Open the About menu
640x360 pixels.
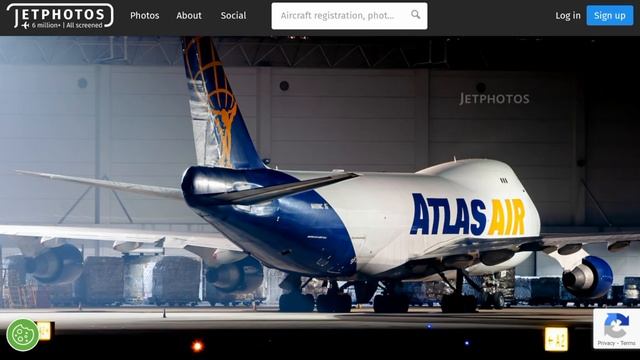click(189, 16)
